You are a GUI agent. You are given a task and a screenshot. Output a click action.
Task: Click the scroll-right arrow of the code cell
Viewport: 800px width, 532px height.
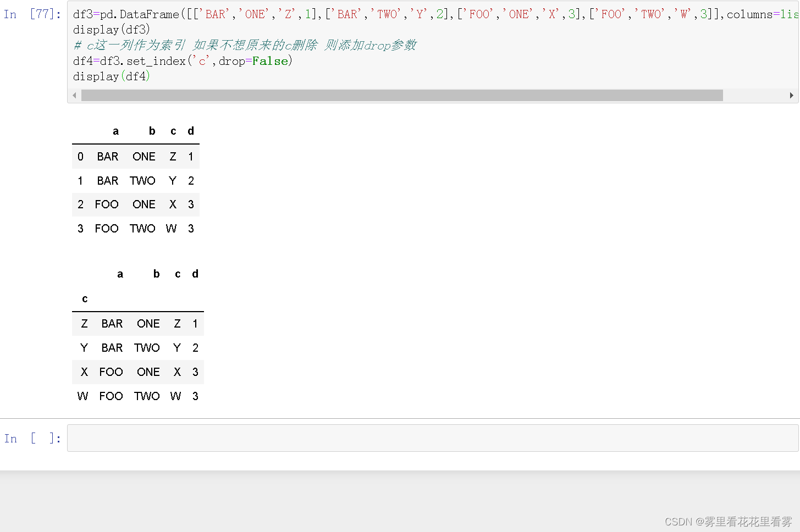tap(791, 96)
